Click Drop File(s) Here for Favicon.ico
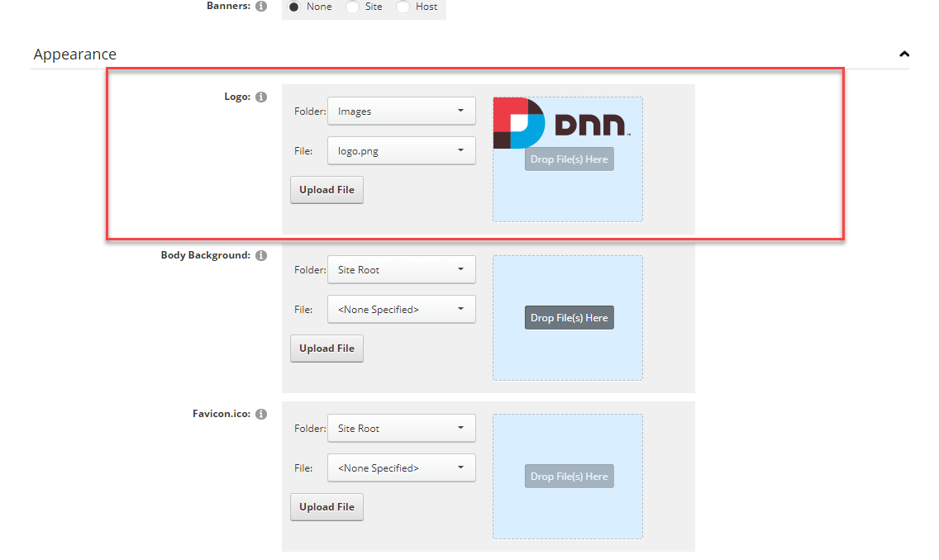The height and width of the screenshot is (560, 939). tap(570, 477)
